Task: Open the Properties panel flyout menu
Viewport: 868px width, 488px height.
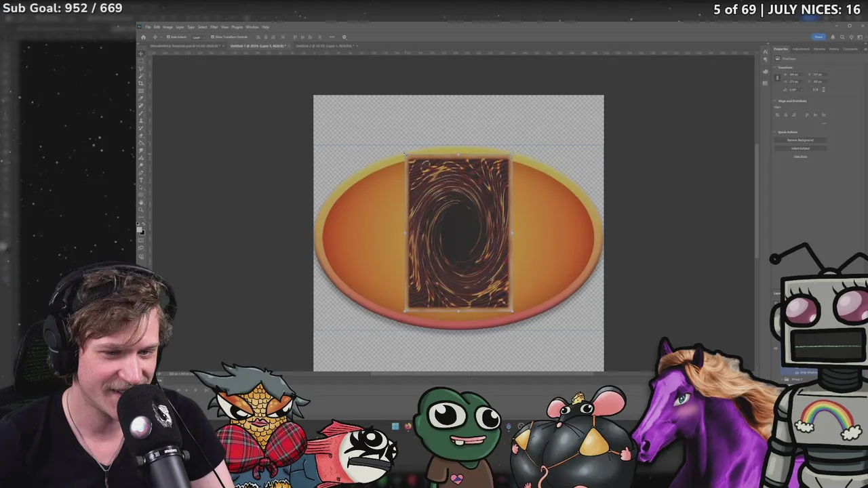Action: click(866, 49)
